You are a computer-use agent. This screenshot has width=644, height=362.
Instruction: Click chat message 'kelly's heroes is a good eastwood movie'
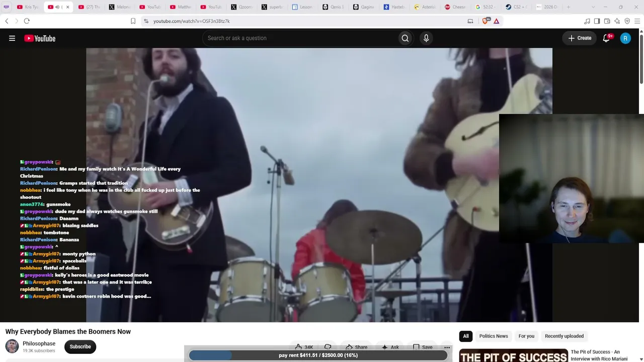tap(102, 275)
